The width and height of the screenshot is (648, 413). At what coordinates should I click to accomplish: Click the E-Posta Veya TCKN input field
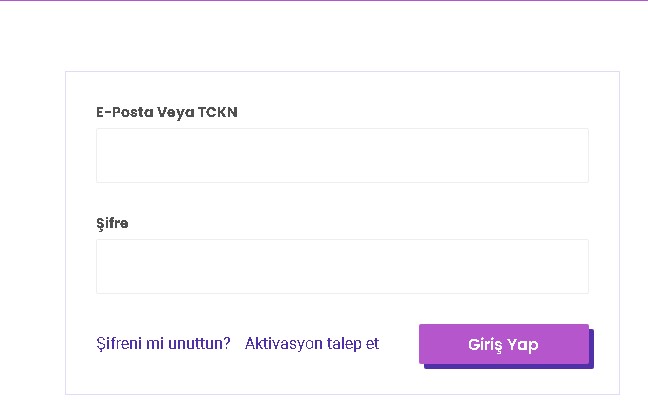point(342,155)
